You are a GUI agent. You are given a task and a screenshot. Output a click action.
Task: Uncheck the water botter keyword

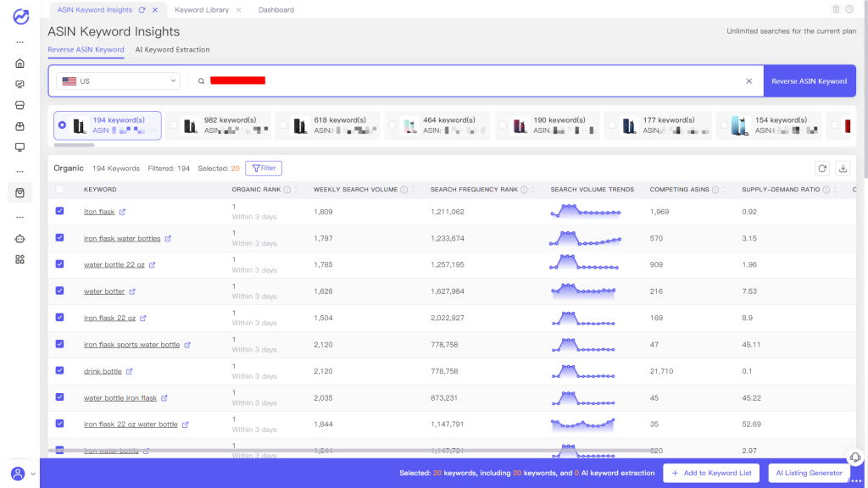click(x=60, y=291)
